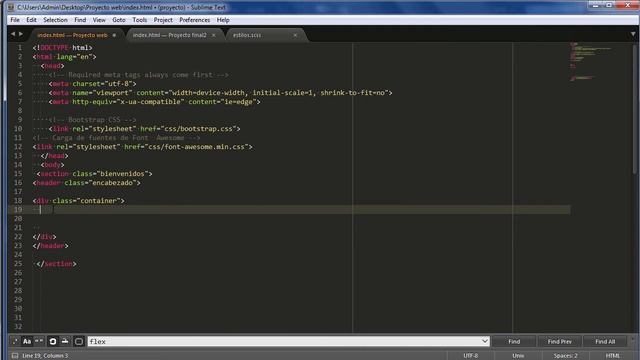Open the Goto menu
The height and width of the screenshot is (360, 640).
pyautogui.click(x=119, y=20)
